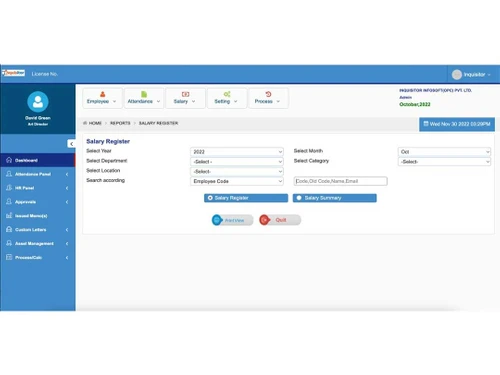Image resolution: width=500 pixels, height=375 pixels.
Task: Select the Salary Register radio option
Action: (210, 198)
